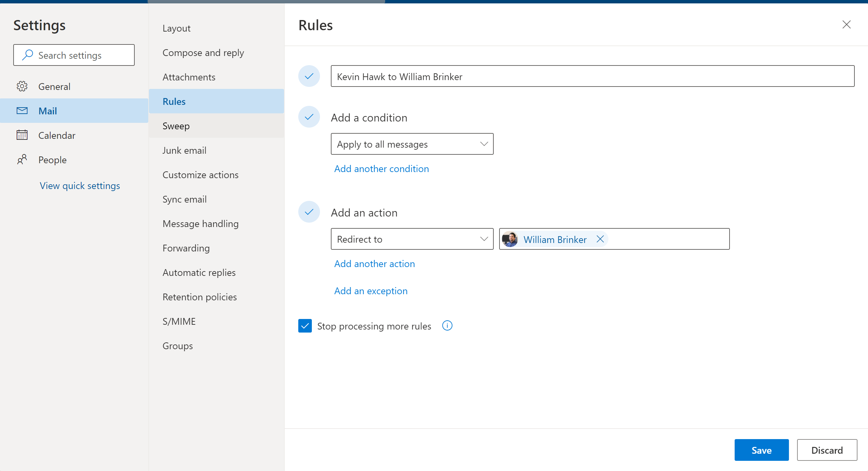Open Forwarding settings
Image resolution: width=868 pixels, height=471 pixels.
216,248
